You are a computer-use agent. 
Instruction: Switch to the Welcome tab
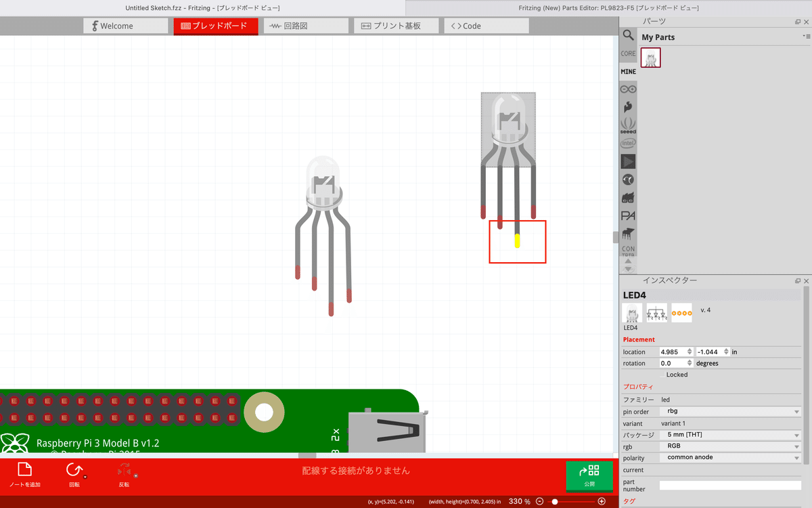tap(126, 26)
